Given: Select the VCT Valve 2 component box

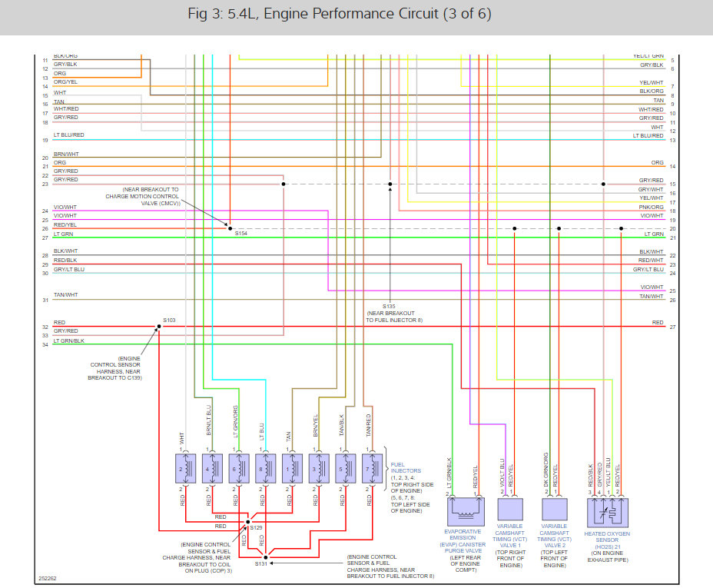Looking at the screenshot, I should 555,509.
